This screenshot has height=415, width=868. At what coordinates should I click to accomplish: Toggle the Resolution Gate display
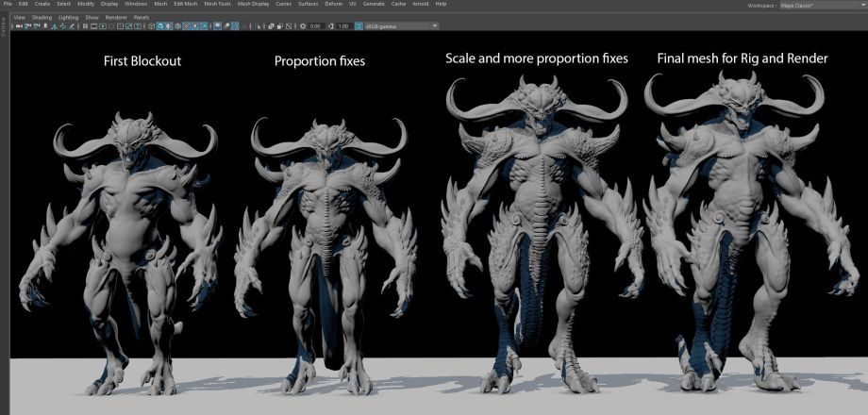[x=103, y=26]
